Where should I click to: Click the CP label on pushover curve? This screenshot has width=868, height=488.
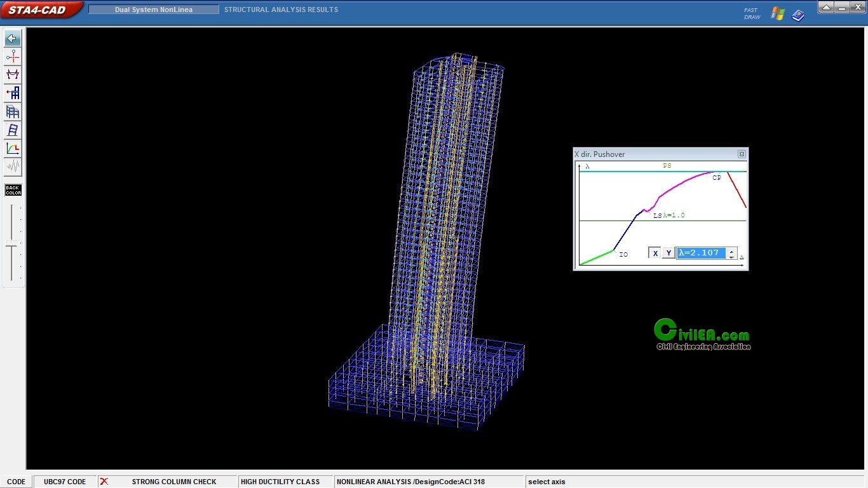717,178
